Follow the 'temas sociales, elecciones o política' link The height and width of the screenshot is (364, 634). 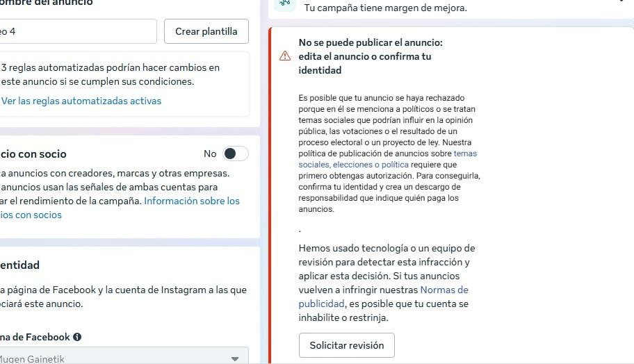tap(353, 165)
